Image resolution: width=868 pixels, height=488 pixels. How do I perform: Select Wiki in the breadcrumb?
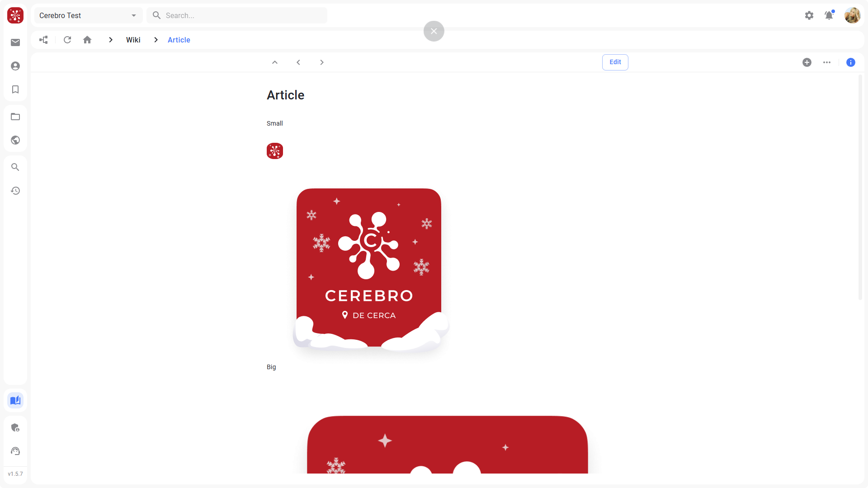[133, 40]
